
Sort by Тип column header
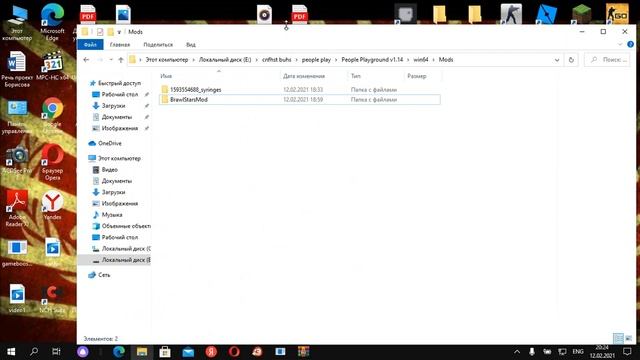pos(356,76)
